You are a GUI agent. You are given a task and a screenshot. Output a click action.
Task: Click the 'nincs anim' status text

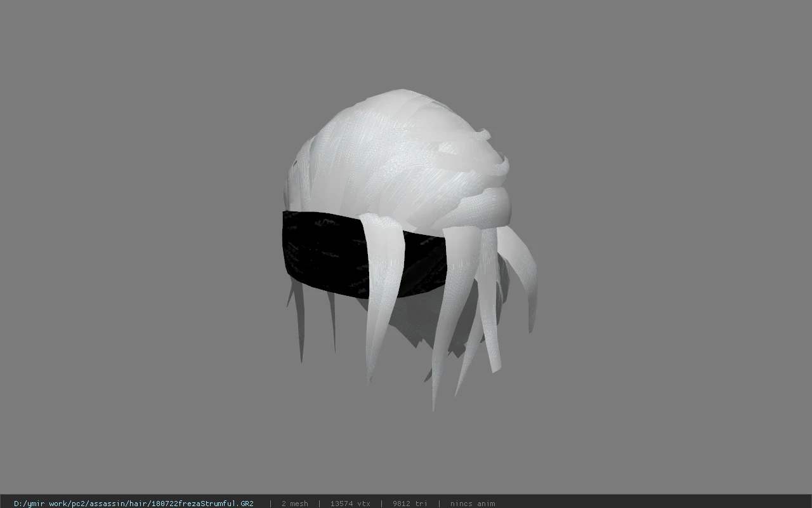[473, 504]
